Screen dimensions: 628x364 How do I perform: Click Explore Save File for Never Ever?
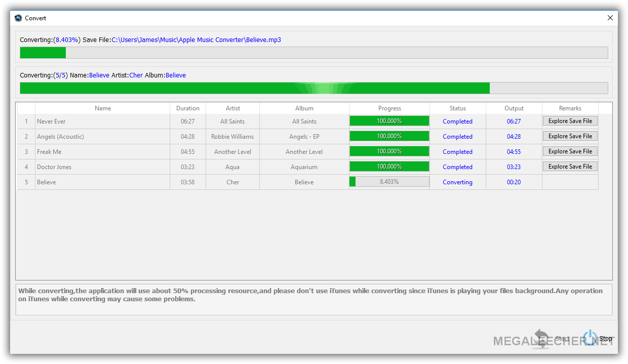tap(570, 121)
